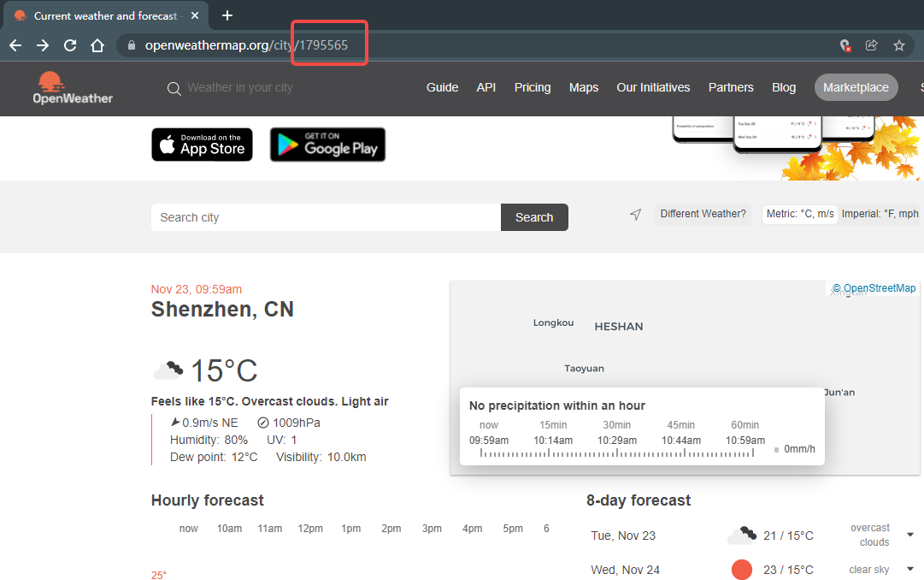
Task: Open Our Initiatives in the navbar
Action: tap(653, 87)
